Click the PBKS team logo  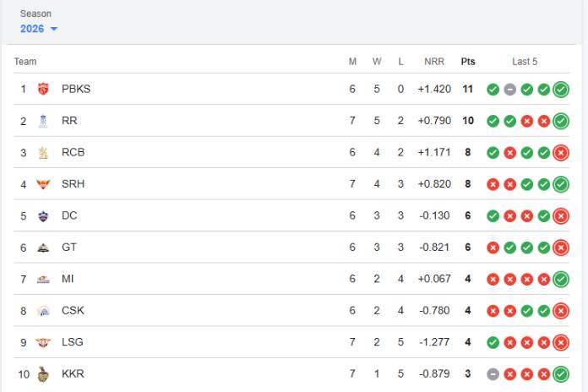[43, 90]
